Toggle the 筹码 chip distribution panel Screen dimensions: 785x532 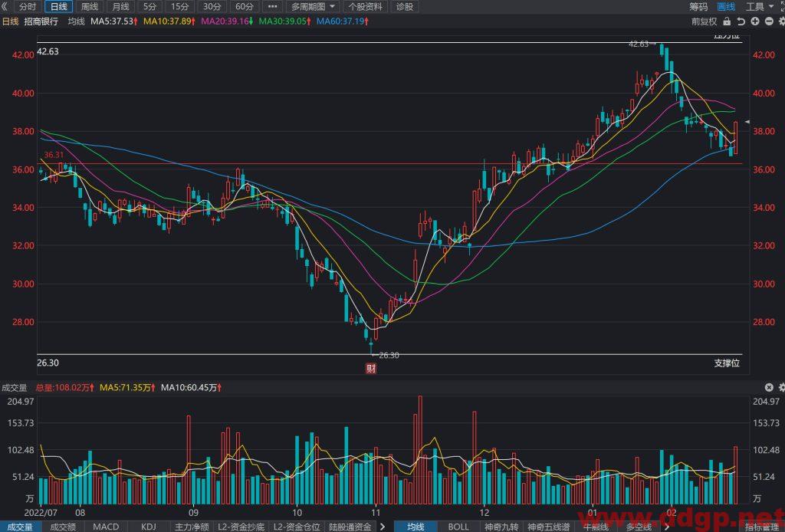(x=698, y=6)
